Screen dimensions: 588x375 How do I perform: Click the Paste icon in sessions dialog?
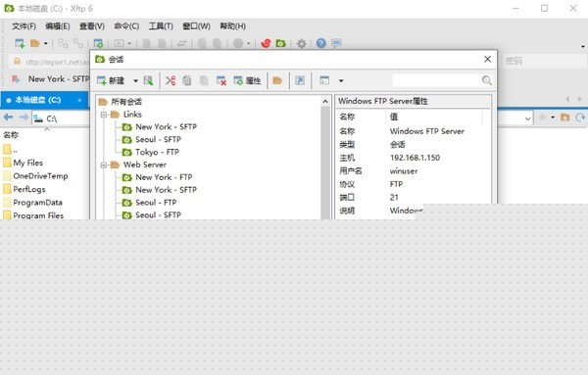pos(204,80)
